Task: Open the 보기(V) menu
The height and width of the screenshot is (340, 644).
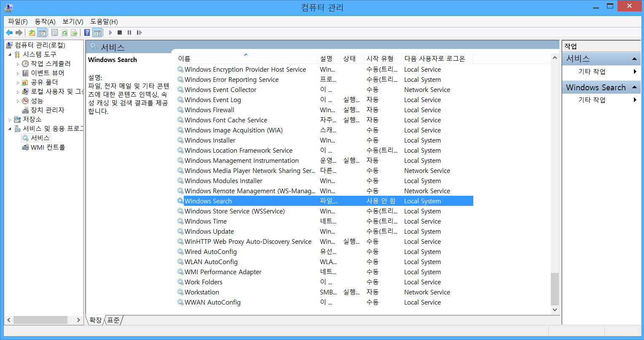Action: point(73,22)
